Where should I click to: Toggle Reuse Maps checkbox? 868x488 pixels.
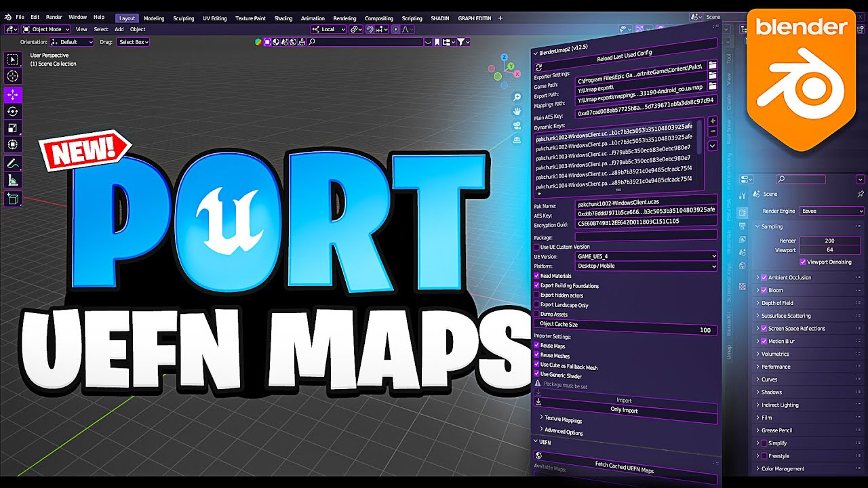[x=536, y=346]
